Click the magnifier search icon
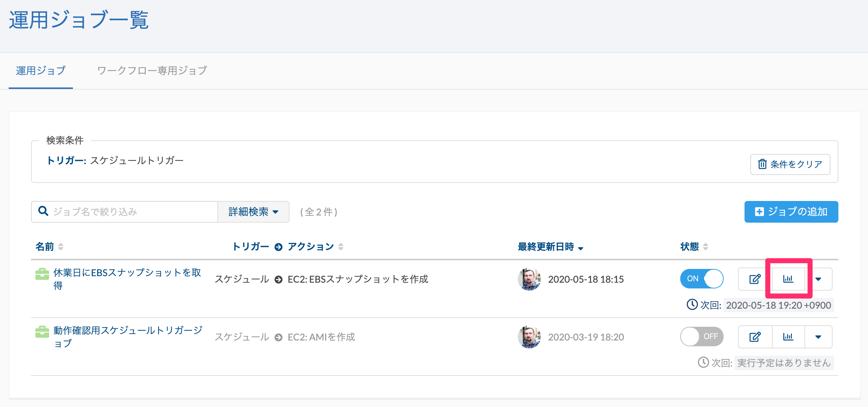868x407 pixels. click(x=43, y=211)
